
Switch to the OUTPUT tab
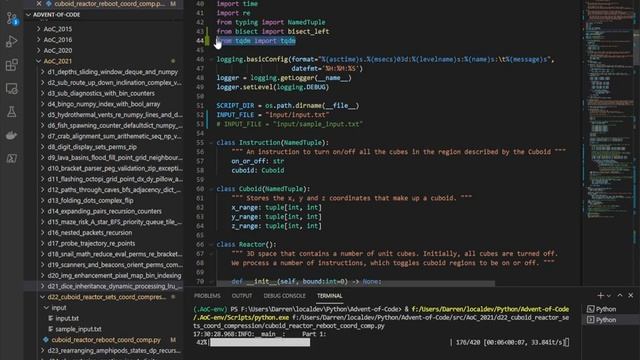[x=242, y=296]
